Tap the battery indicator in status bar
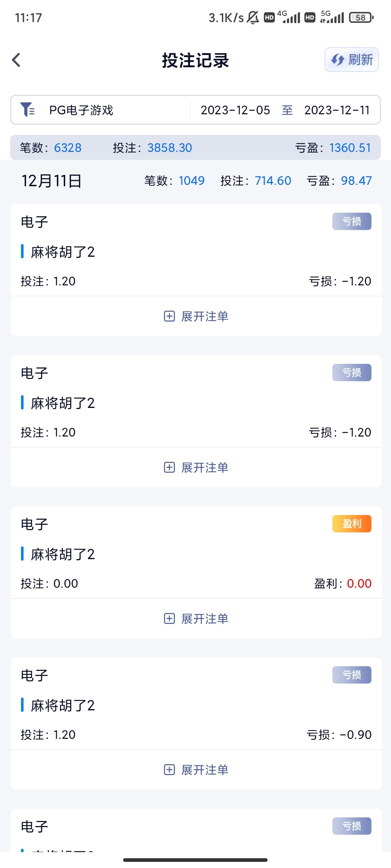Image resolution: width=391 pixels, height=868 pixels. [x=361, y=17]
